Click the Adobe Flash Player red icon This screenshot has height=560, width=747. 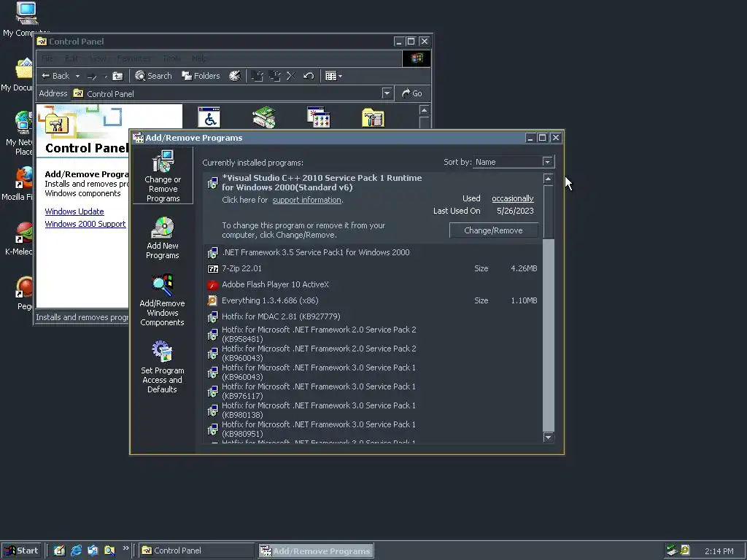(212, 285)
